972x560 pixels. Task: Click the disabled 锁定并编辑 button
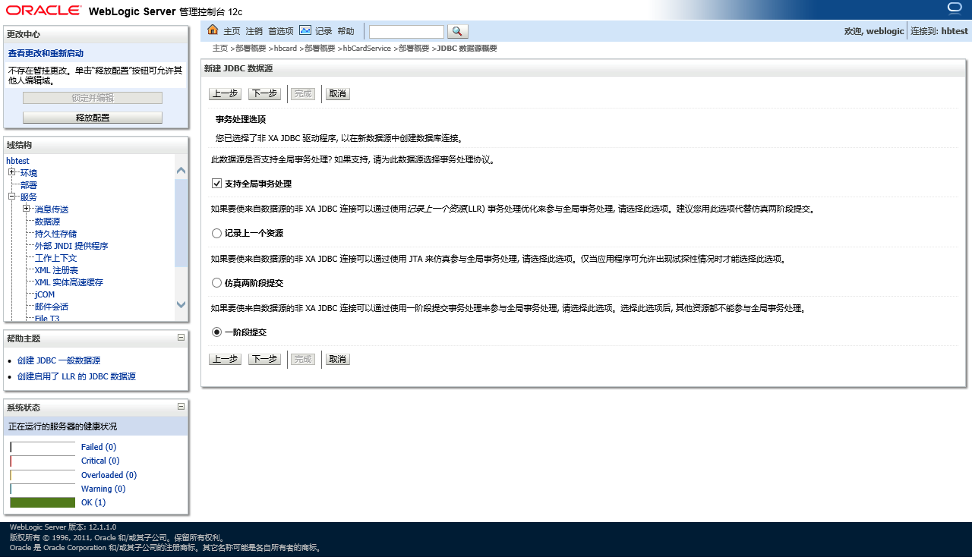tap(93, 98)
